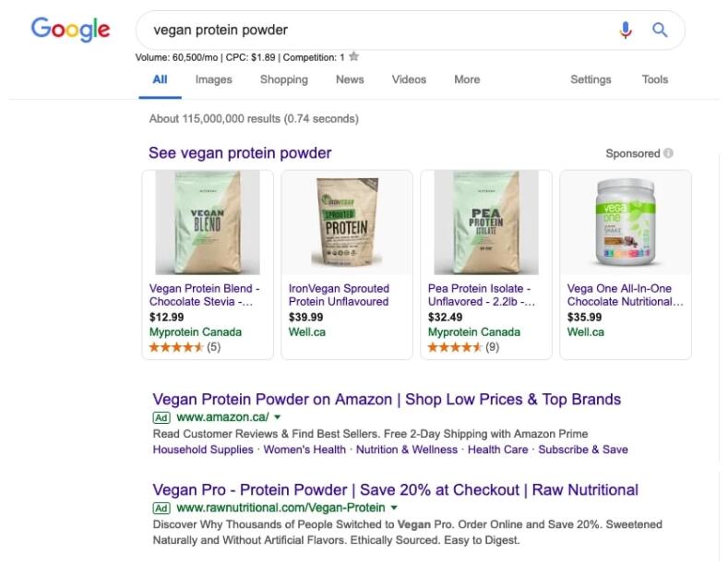The width and height of the screenshot is (728, 566).
Task: Click the magnifying glass search icon
Action: [660, 30]
